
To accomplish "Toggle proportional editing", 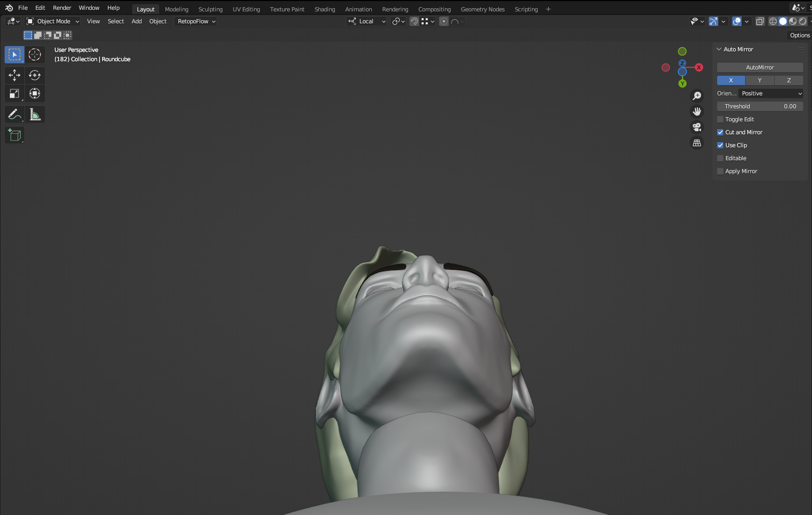I will click(444, 21).
